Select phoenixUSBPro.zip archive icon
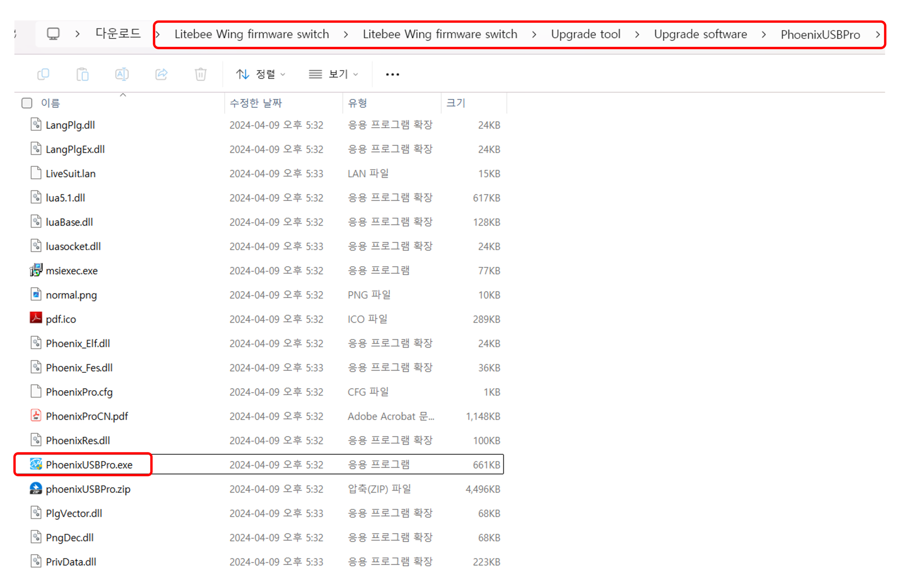The image size is (900, 588). 36,488
